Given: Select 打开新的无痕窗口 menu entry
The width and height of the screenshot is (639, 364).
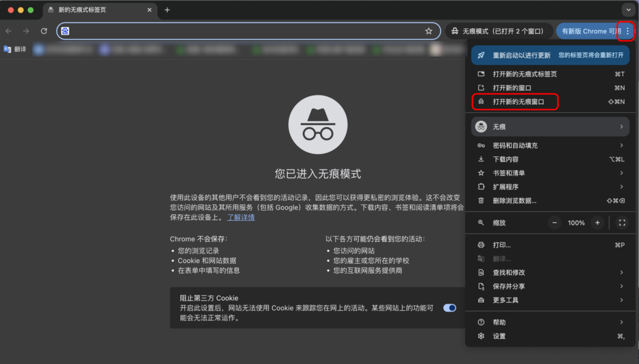Looking at the screenshot, I should (x=515, y=102).
